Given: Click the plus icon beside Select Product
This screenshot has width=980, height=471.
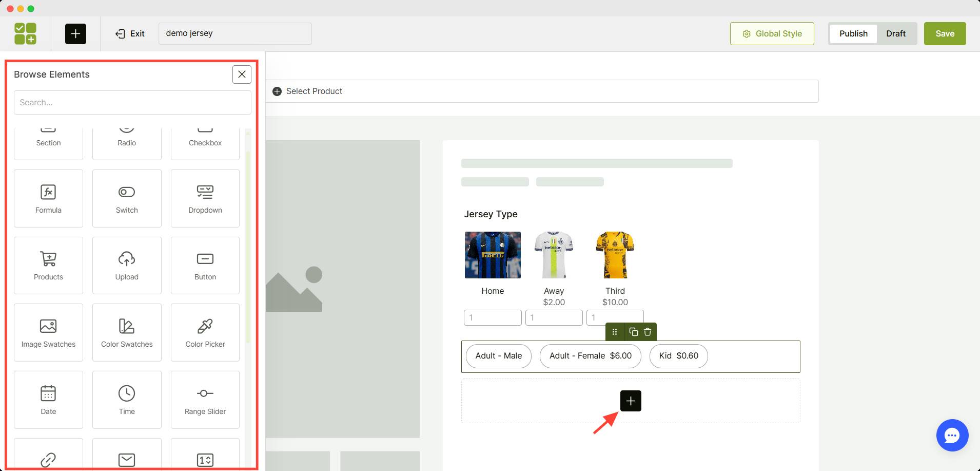Looking at the screenshot, I should point(277,91).
